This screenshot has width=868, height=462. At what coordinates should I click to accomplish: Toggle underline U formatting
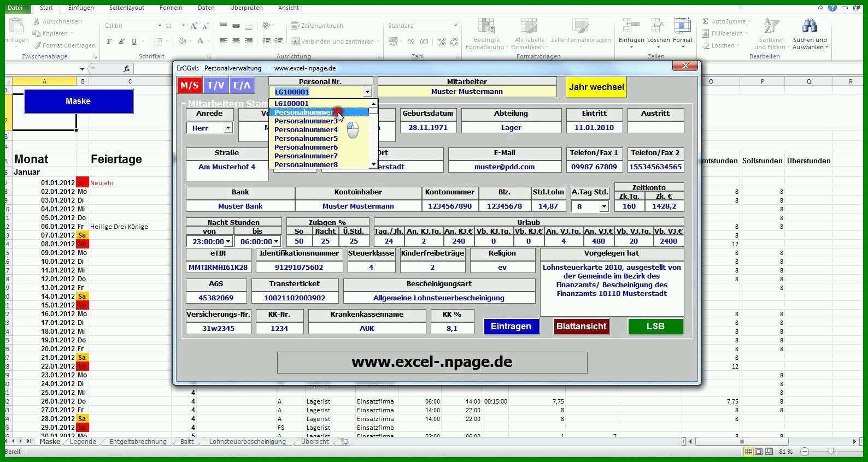click(x=134, y=42)
